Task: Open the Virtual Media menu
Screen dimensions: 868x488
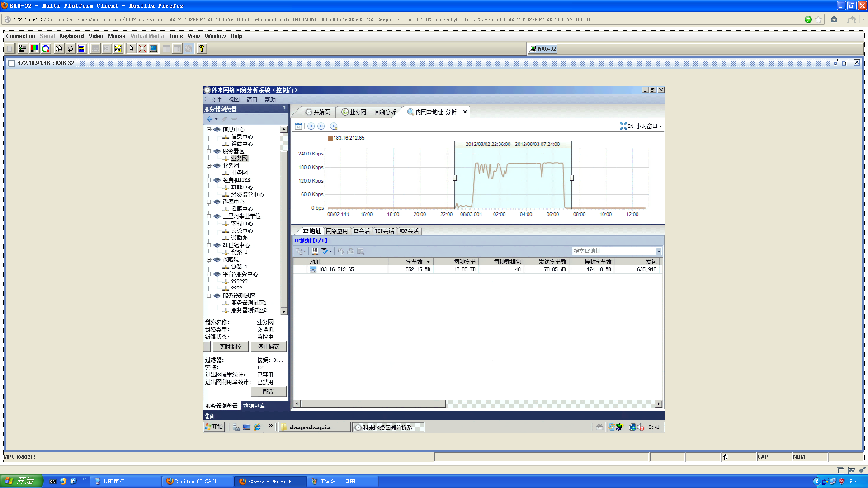Action: tap(147, 36)
